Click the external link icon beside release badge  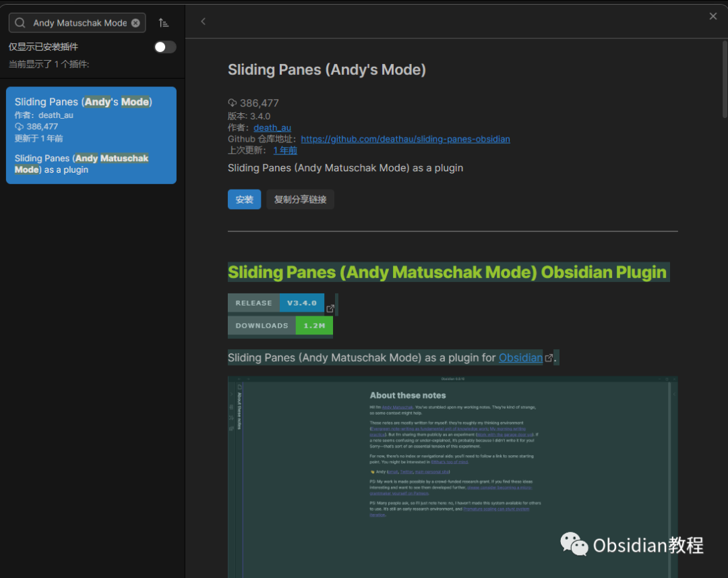click(330, 308)
